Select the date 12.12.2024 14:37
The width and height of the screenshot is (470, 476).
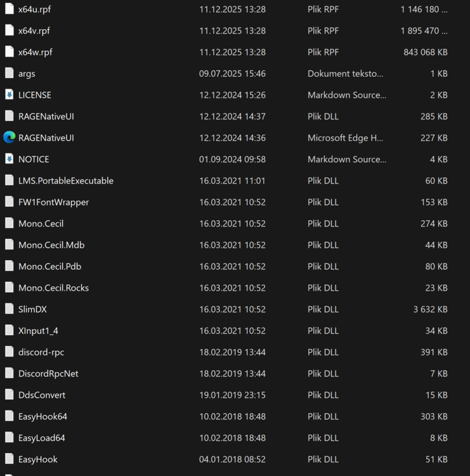coord(232,116)
